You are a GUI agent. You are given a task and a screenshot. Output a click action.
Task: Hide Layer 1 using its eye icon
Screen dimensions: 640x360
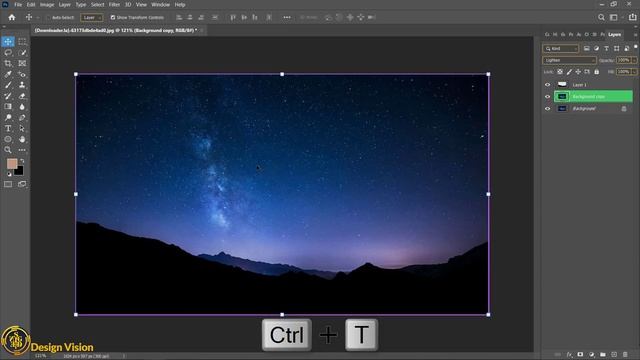coord(548,85)
